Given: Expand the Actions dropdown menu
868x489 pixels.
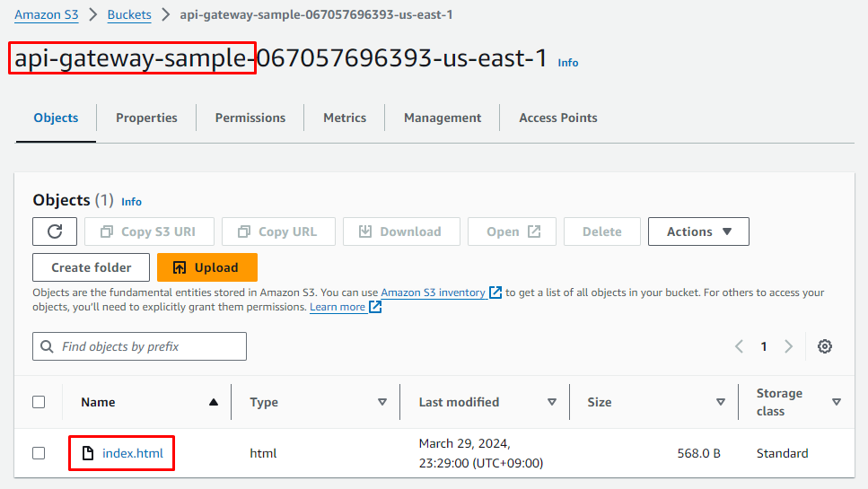Looking at the screenshot, I should (x=698, y=231).
